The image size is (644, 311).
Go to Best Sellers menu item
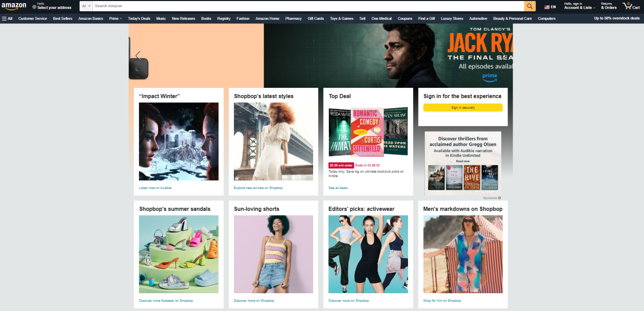[x=62, y=18]
